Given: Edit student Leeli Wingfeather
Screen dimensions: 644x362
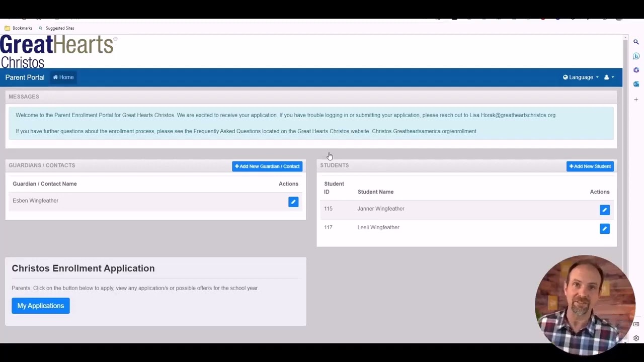Looking at the screenshot, I should 605,229.
